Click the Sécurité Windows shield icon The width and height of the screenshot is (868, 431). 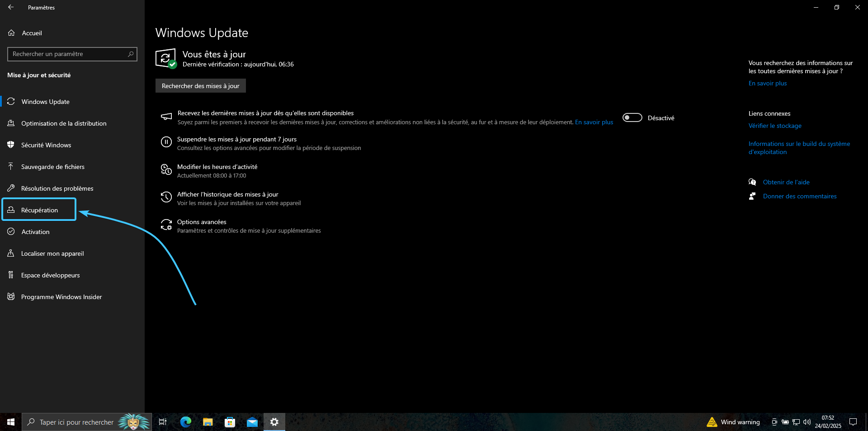11,145
